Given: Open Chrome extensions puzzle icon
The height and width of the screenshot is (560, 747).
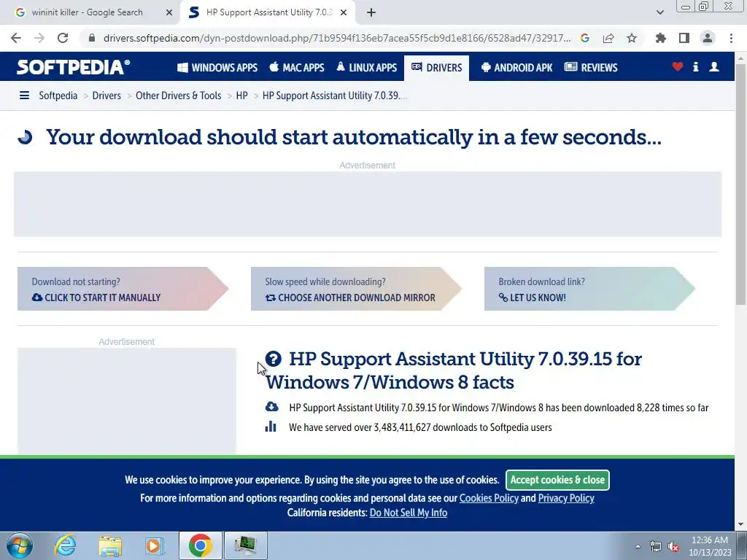Looking at the screenshot, I should point(661,38).
